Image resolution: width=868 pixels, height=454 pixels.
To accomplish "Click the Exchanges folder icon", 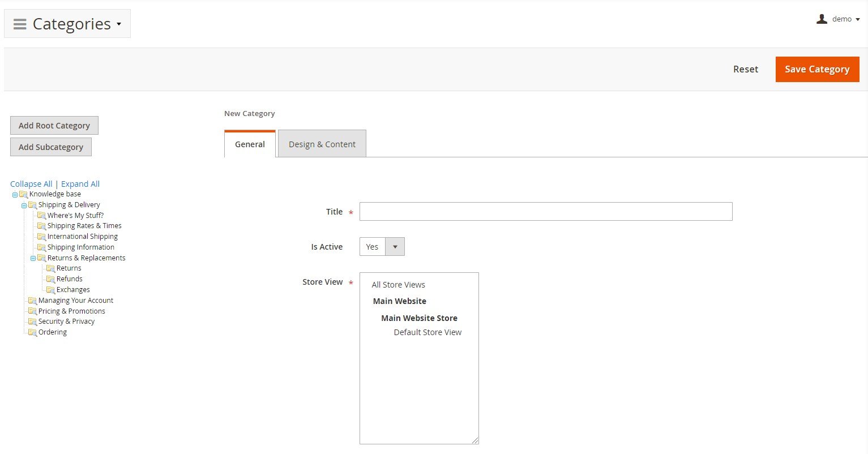I will coord(50,290).
